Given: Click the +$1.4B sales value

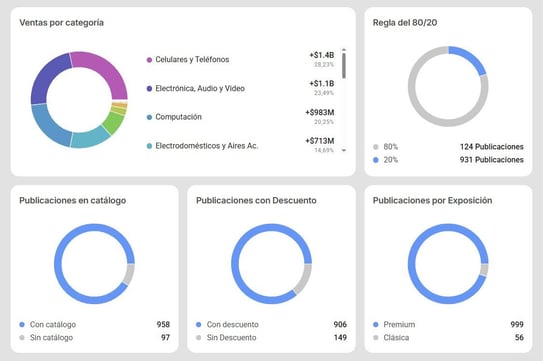Looking at the screenshot, I should 322,55.
